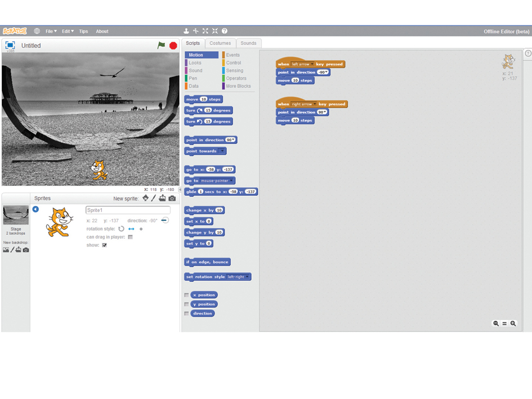Stop the project with red stop button
The width and height of the screenshot is (532, 399).
click(173, 46)
